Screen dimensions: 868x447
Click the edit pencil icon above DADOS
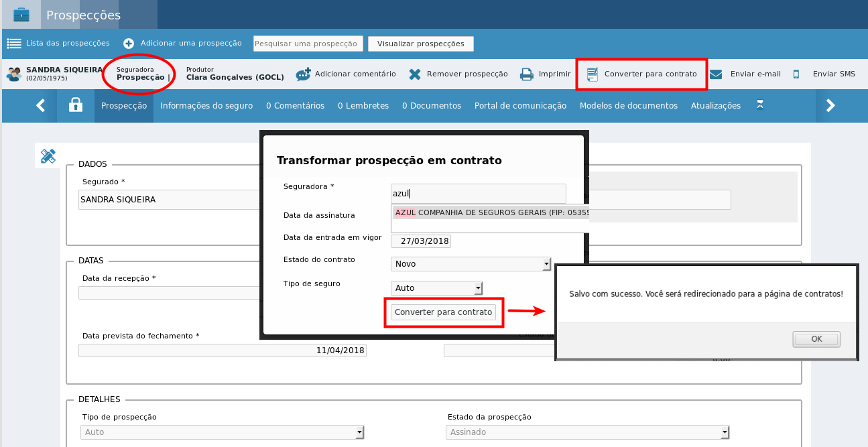coord(48,156)
